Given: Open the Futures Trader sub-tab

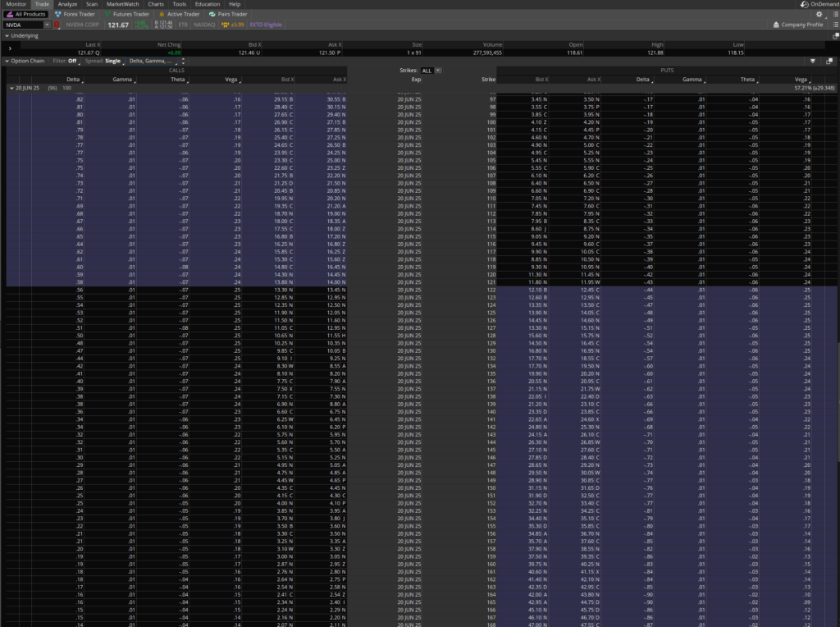Looking at the screenshot, I should coord(126,14).
